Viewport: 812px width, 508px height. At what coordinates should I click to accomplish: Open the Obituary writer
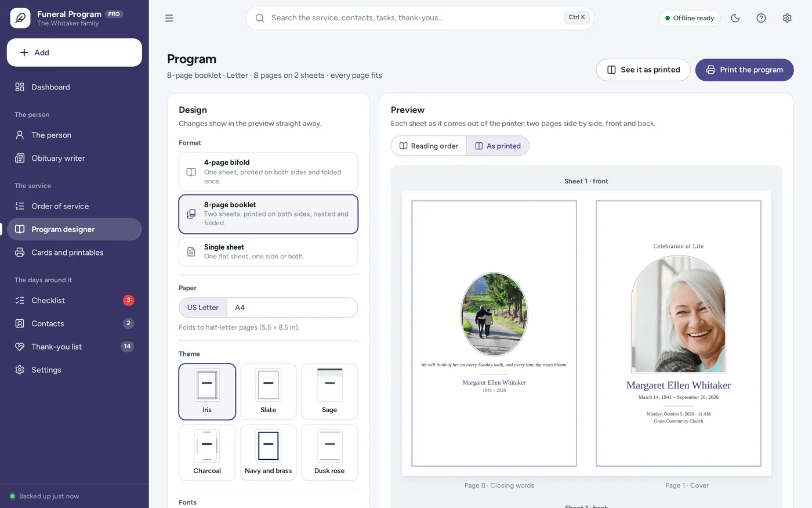click(74, 158)
